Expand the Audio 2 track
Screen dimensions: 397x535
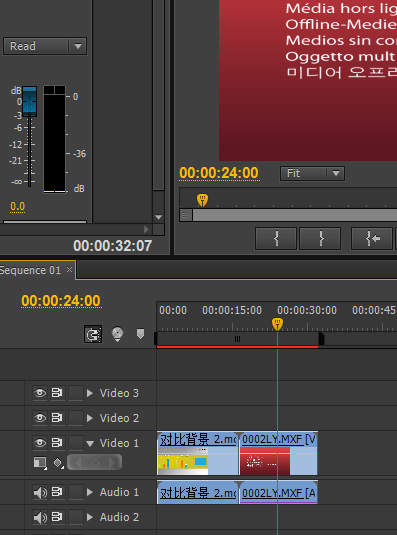point(90,517)
